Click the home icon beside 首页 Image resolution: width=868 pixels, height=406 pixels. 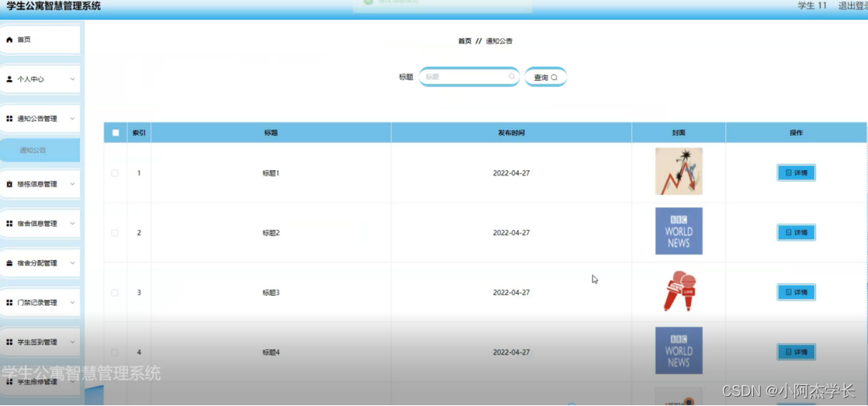pyautogui.click(x=9, y=40)
